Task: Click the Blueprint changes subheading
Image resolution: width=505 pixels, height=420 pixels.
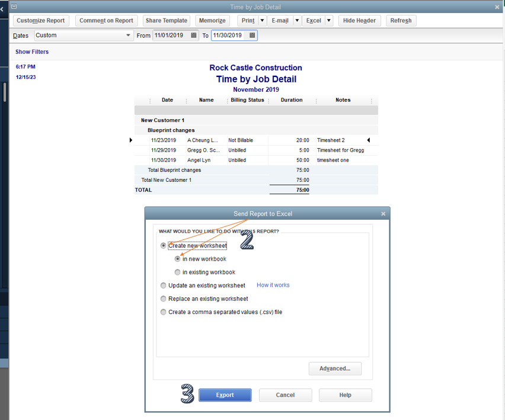Action: 171,130
